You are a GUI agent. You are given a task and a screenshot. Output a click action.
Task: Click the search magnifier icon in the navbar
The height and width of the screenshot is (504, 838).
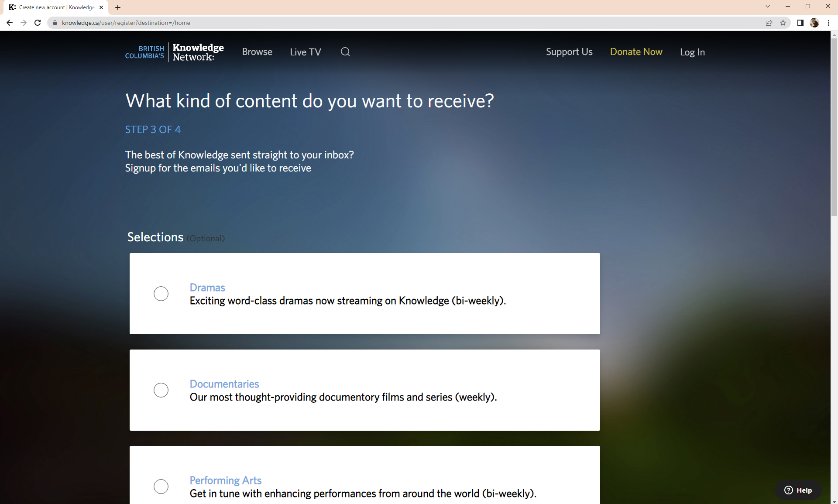point(345,52)
